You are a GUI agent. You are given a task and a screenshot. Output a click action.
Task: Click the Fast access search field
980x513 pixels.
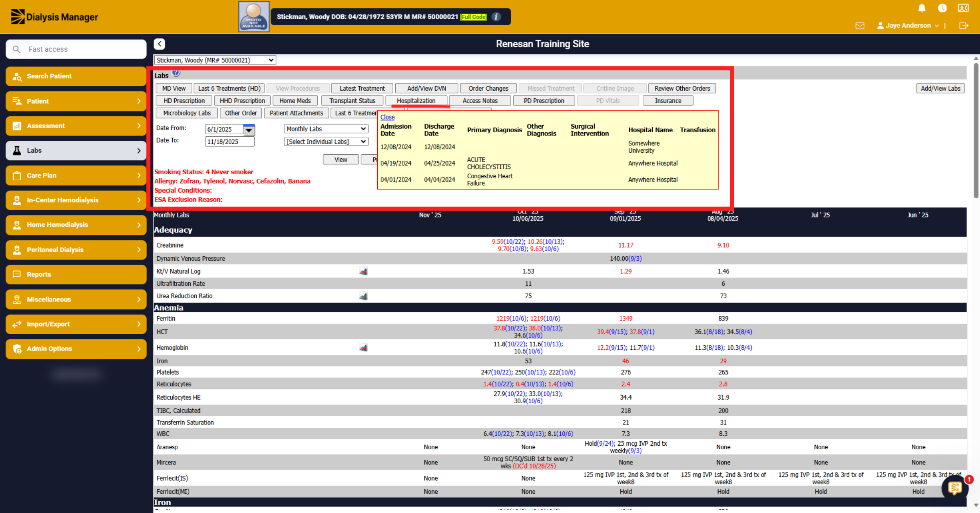[76, 49]
